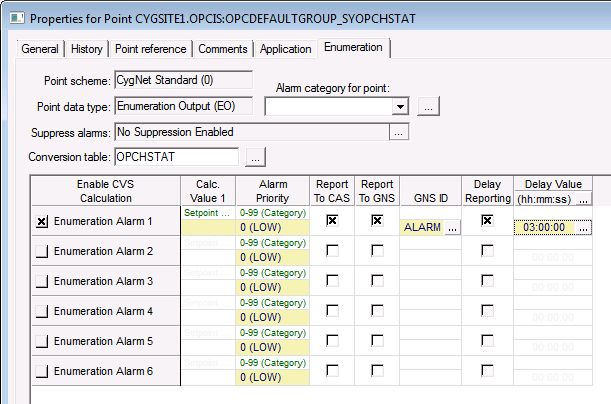Click the 03:00:00 delay value cell
The image size is (611, 404).
[x=544, y=228]
